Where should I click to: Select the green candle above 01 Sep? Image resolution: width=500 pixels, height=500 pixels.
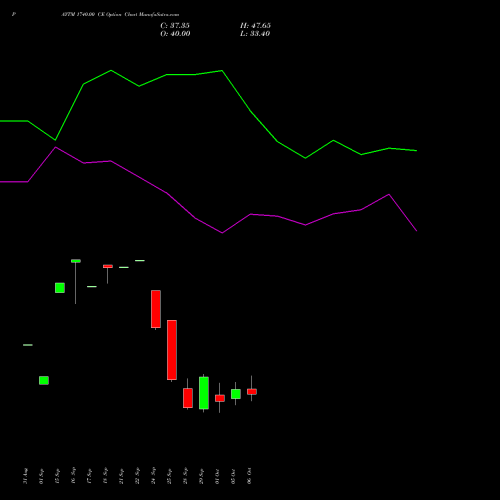point(44,380)
